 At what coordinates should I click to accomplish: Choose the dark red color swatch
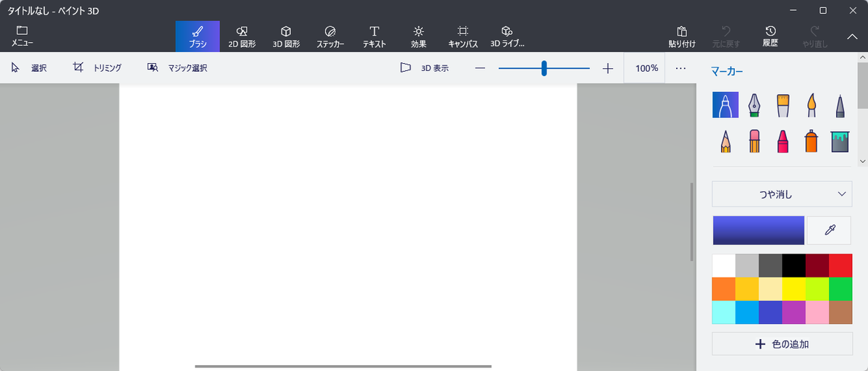[817, 265]
